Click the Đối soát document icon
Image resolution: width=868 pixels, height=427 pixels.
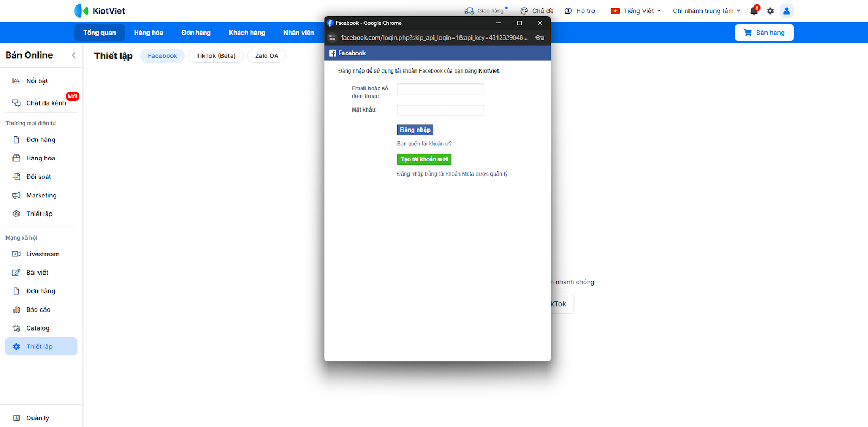[16, 177]
